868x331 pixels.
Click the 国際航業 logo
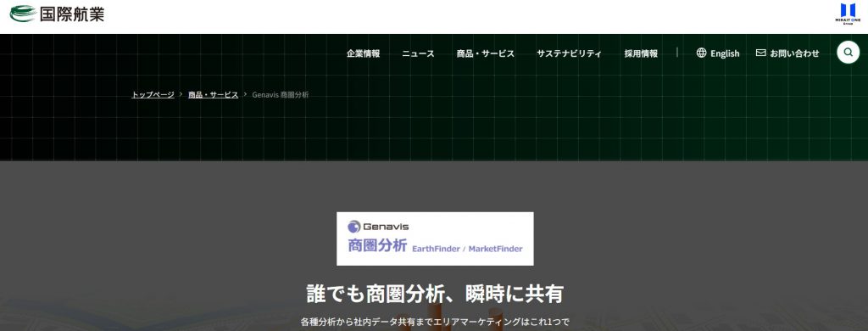(x=57, y=14)
